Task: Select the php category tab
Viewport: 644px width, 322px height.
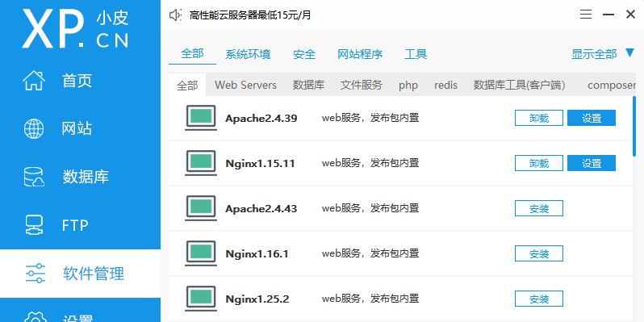Action: pyautogui.click(x=408, y=86)
